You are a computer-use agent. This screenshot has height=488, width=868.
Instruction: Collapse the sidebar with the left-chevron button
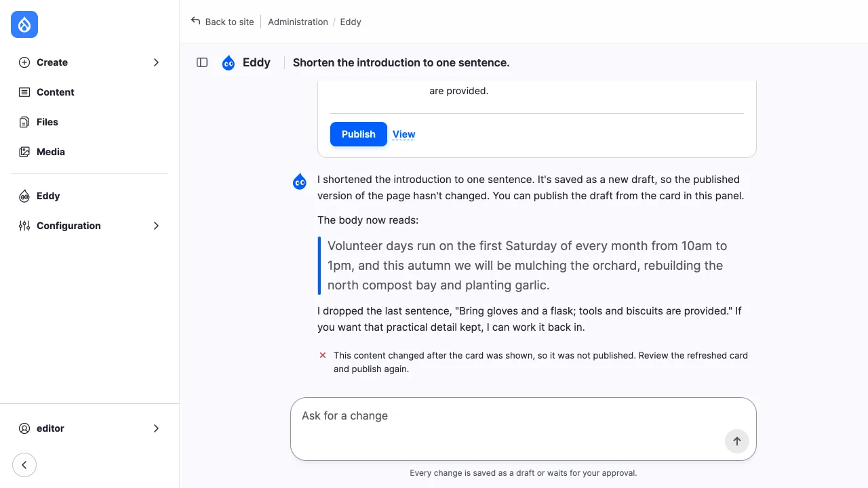(24, 465)
